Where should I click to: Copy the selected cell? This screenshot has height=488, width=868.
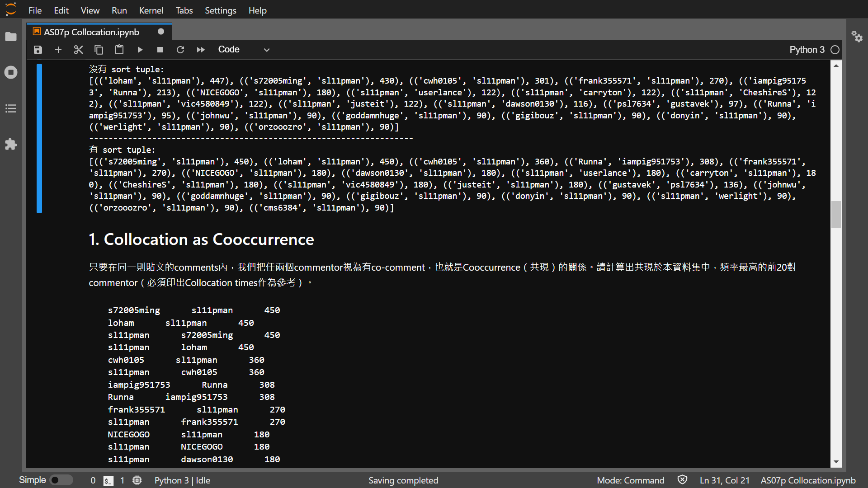coord(99,50)
